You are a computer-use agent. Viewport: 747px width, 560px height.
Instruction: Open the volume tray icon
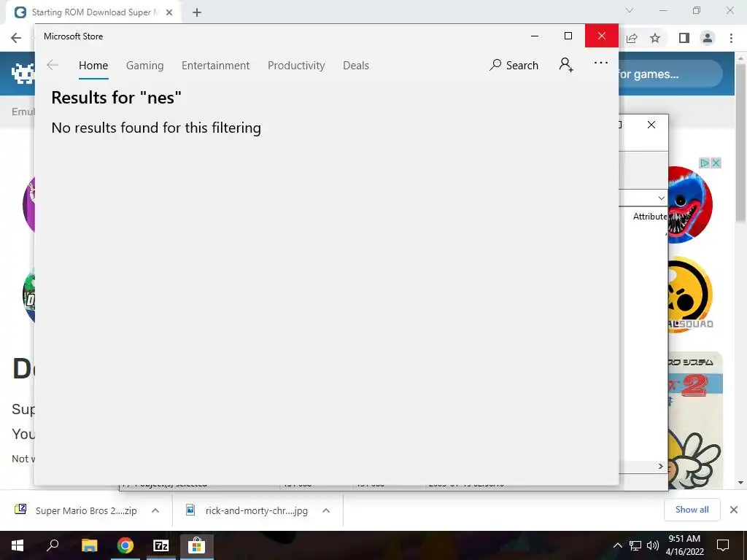pyautogui.click(x=652, y=545)
